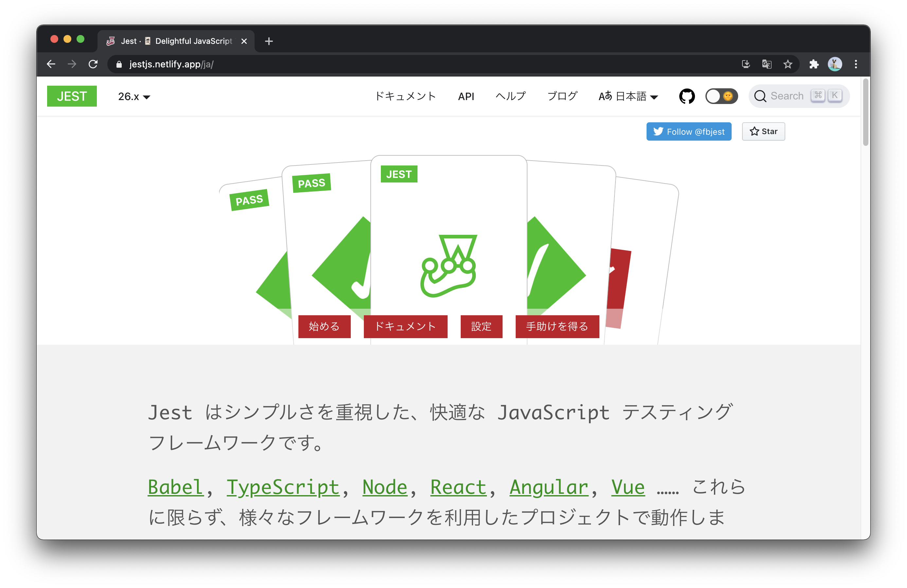Click the API tab item
Screen dimensions: 907x588
pos(467,96)
